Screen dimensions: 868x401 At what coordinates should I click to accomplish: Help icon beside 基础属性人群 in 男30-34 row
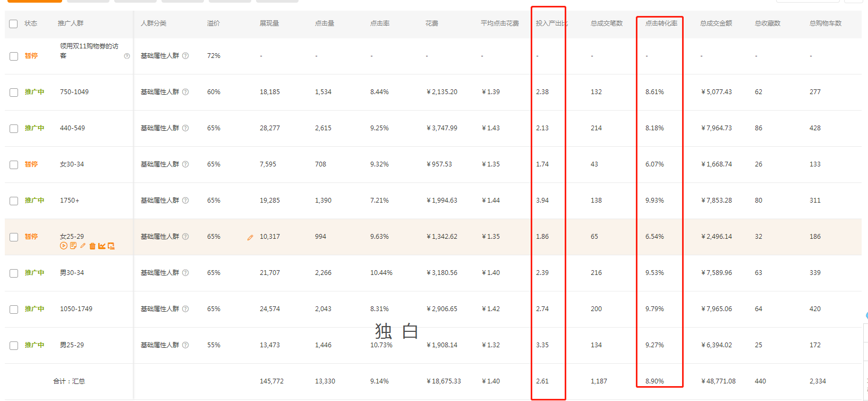(185, 273)
